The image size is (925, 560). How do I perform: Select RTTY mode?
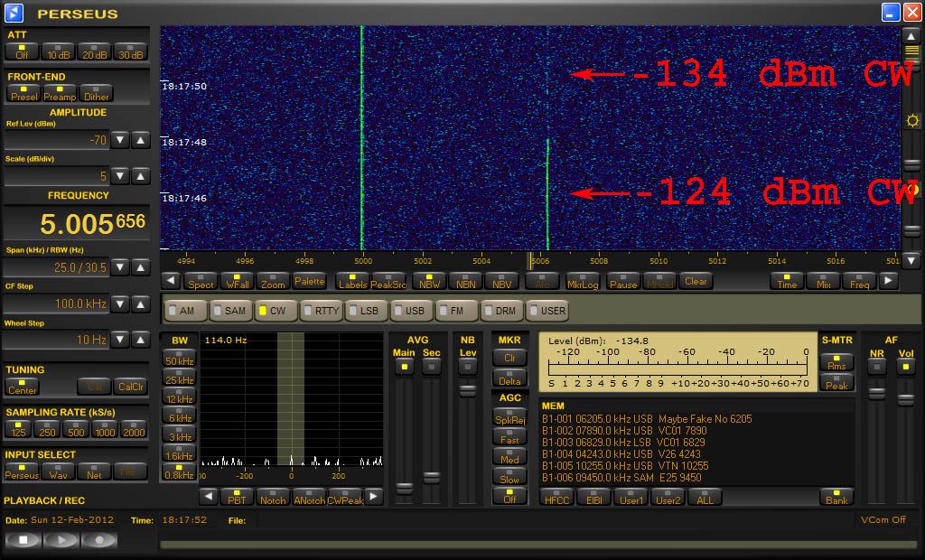pos(322,311)
